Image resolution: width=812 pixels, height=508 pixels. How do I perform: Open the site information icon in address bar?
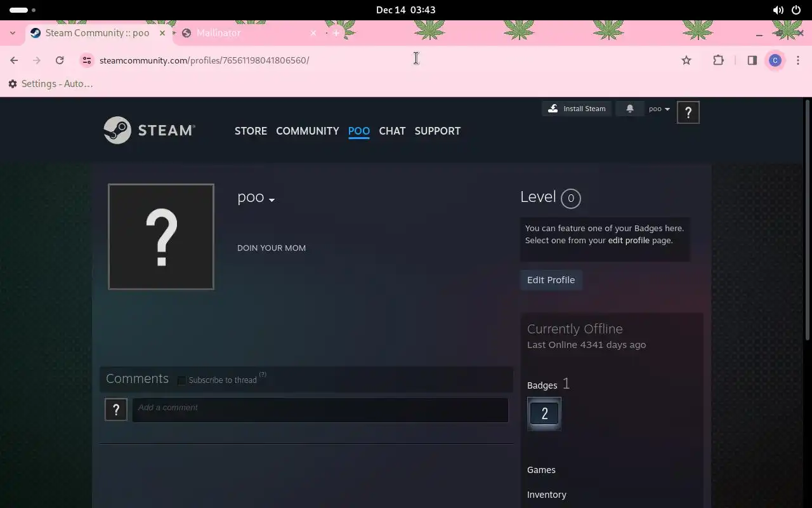point(87,60)
